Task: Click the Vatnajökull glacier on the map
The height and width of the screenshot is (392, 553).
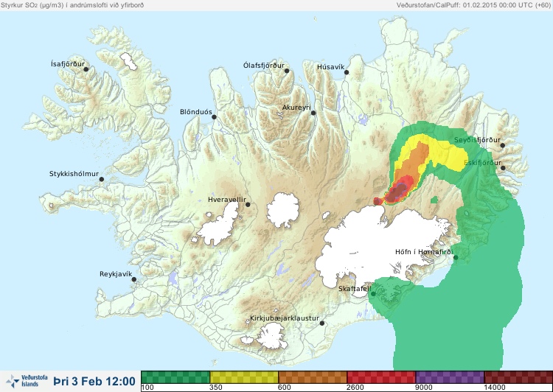Action: (x=381, y=247)
